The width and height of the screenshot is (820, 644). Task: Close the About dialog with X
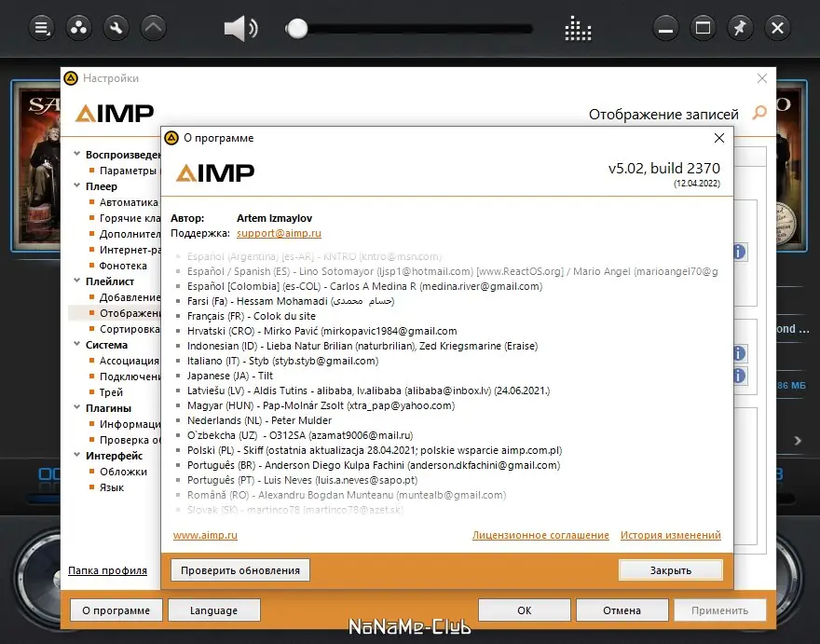click(719, 138)
